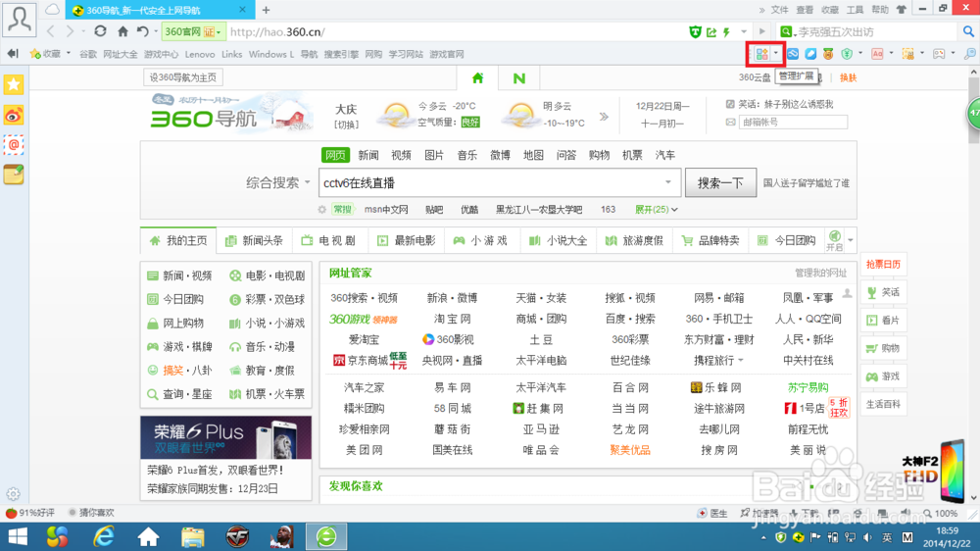
Task: Open sidebar settings gear icon
Action: (x=13, y=494)
